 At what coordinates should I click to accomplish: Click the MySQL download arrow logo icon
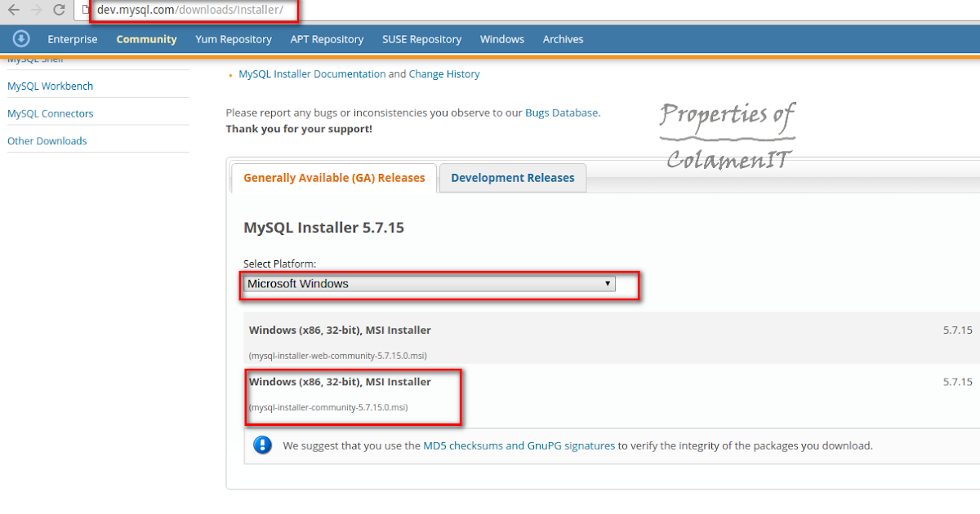[x=21, y=38]
